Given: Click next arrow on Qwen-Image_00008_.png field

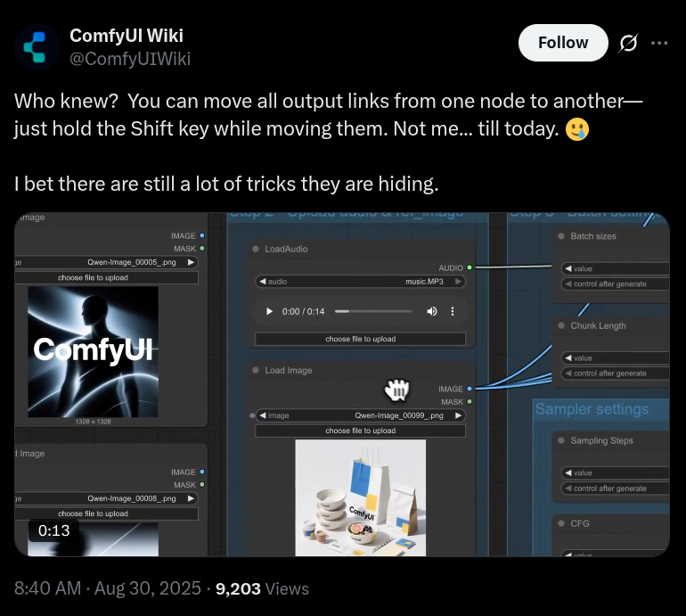Looking at the screenshot, I should click(x=191, y=498).
